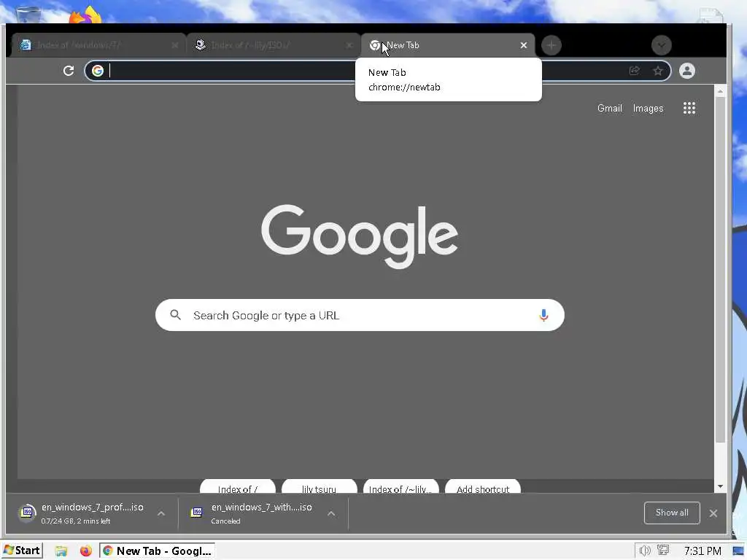
Task: Click the scroll up arrow of the page
Action: click(x=720, y=91)
